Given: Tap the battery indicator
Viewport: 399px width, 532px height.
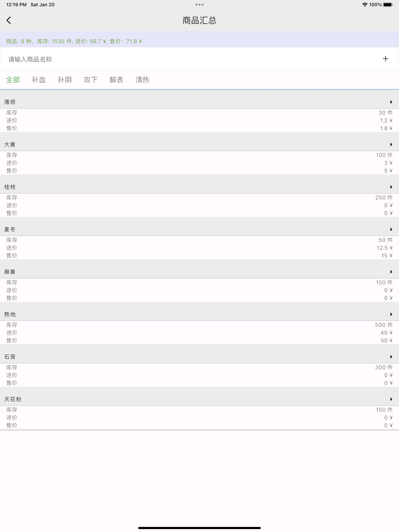Looking at the screenshot, I should pyautogui.click(x=388, y=4).
